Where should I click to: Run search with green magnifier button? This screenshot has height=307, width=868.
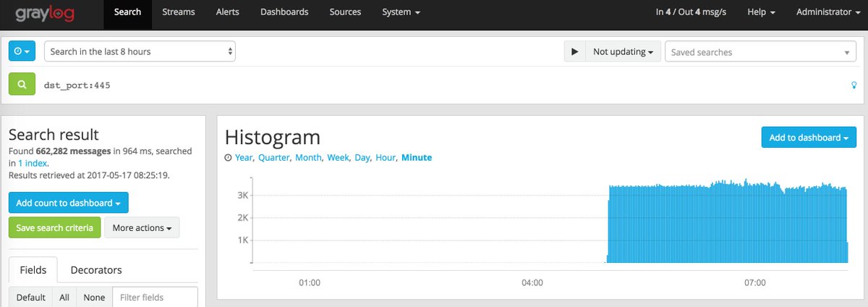click(x=22, y=85)
